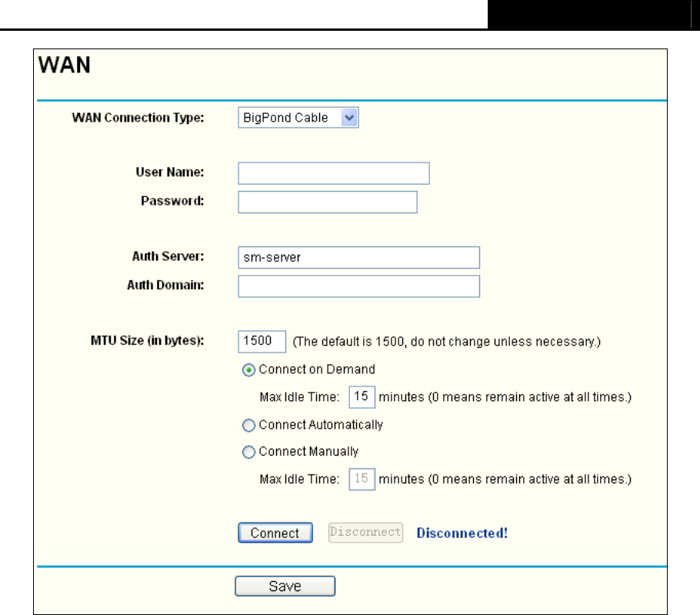Click Max Idle Time field under Connect Manually
Viewport: 700px width, 615px height.
(x=362, y=479)
